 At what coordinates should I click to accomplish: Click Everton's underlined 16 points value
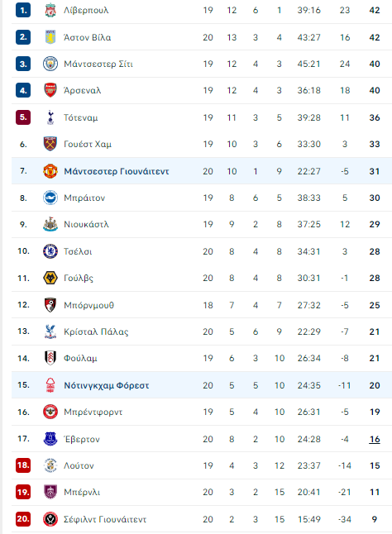pyautogui.click(x=375, y=439)
